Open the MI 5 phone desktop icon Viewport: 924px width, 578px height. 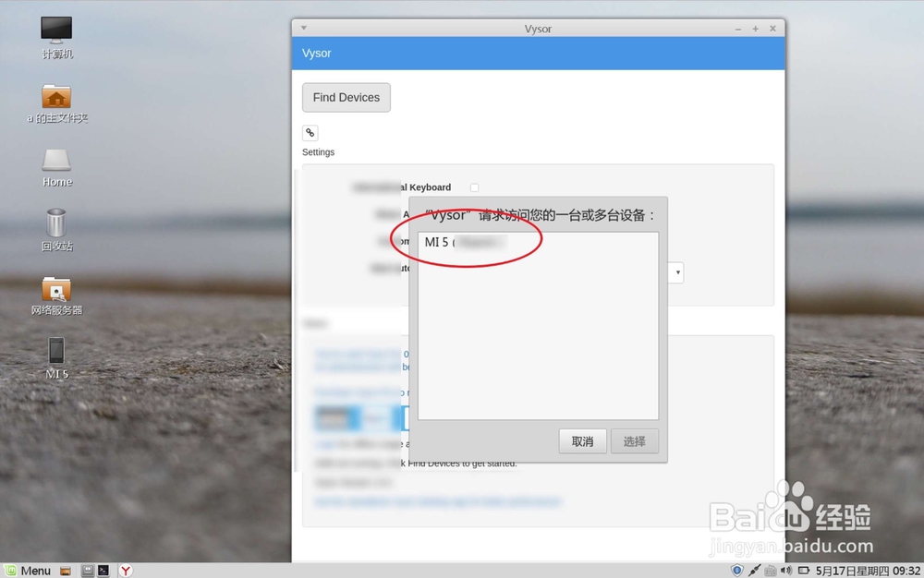[x=56, y=358]
